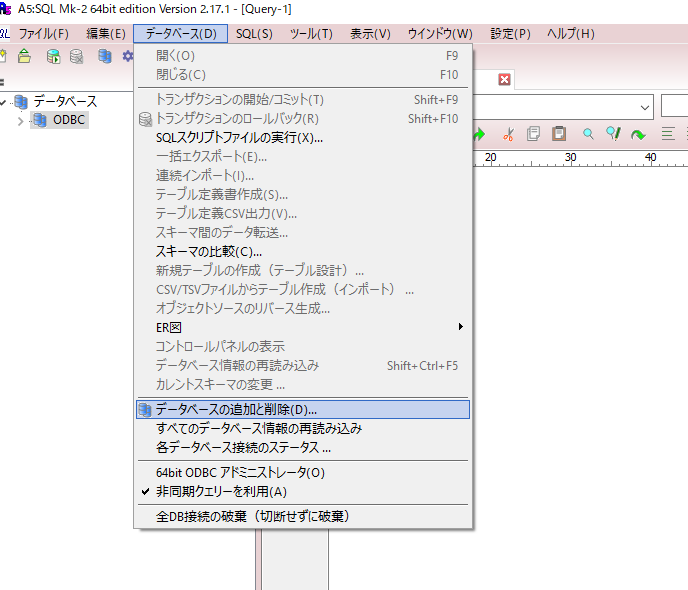
Task: Open the ファイル(F) menu
Action: click(43, 34)
